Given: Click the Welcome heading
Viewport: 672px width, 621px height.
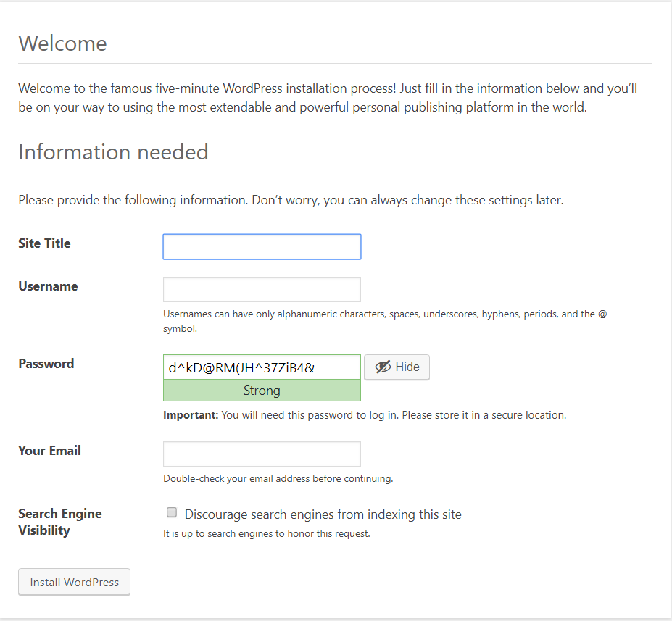Looking at the screenshot, I should click(x=62, y=43).
